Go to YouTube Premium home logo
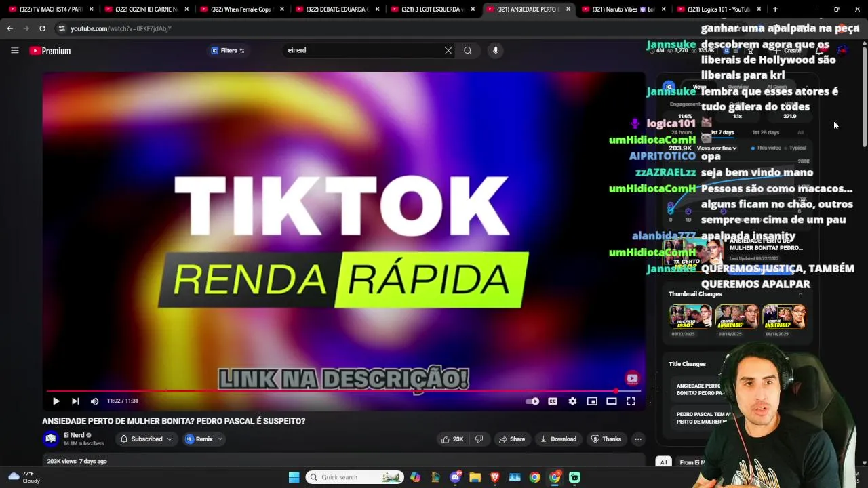 [50, 51]
